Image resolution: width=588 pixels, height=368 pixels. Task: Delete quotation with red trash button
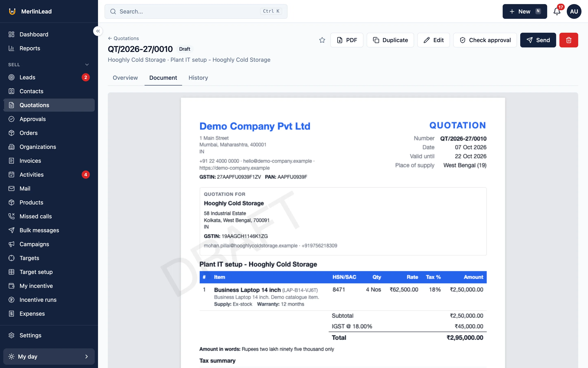click(x=569, y=40)
